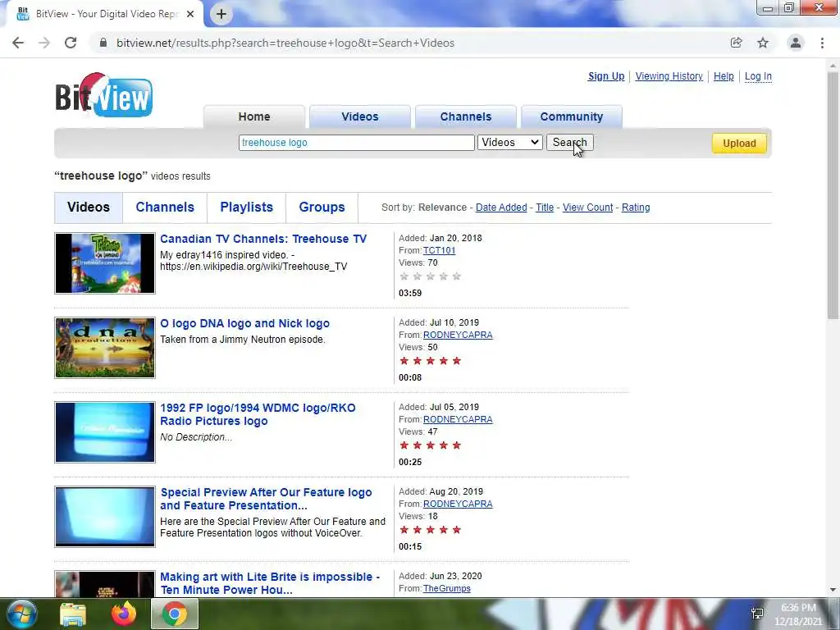Go back with browser back arrow
Image resolution: width=840 pixels, height=630 pixels.
coord(18,43)
